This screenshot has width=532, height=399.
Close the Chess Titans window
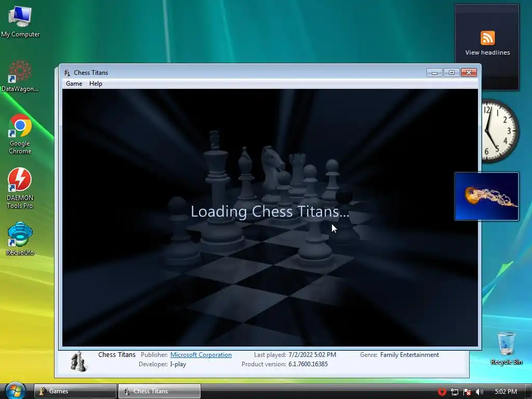[x=469, y=73]
